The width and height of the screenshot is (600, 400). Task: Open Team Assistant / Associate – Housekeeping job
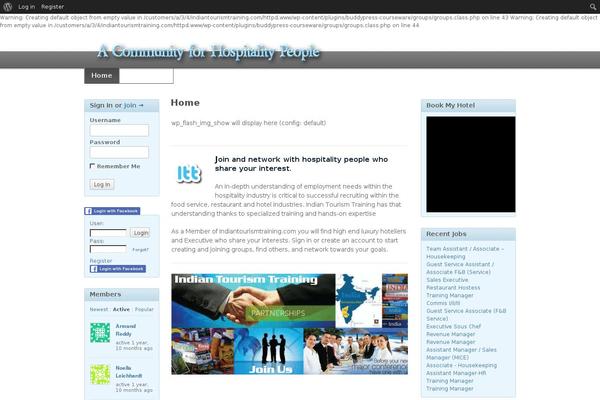coord(465,253)
